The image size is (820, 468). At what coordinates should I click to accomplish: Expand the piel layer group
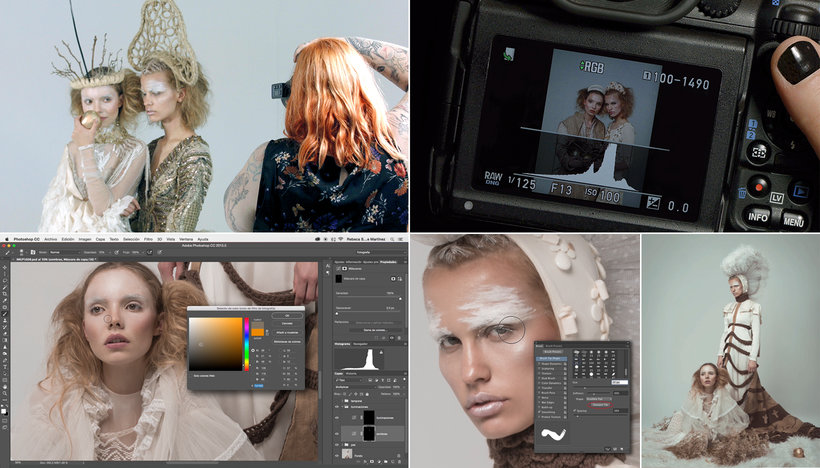(342, 444)
